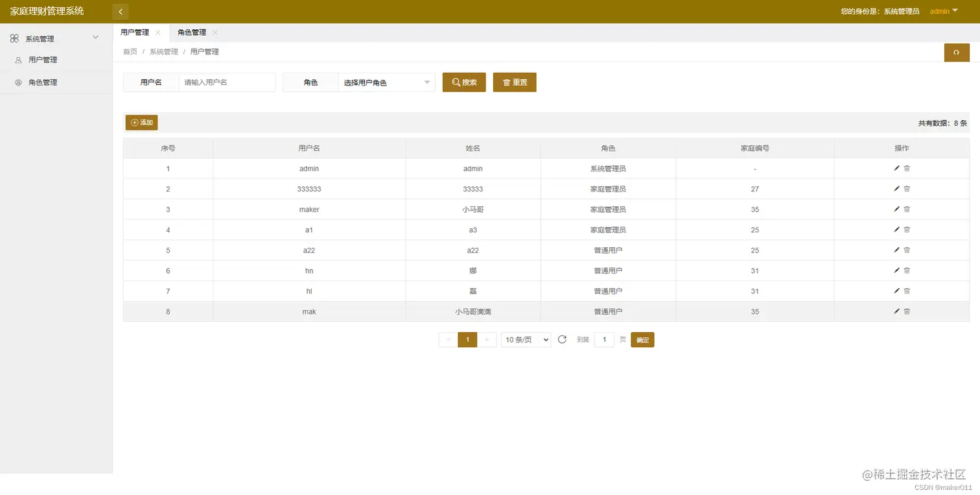This screenshot has height=495, width=980.
Task: Go to the previous page arrow
Action: 448,339
